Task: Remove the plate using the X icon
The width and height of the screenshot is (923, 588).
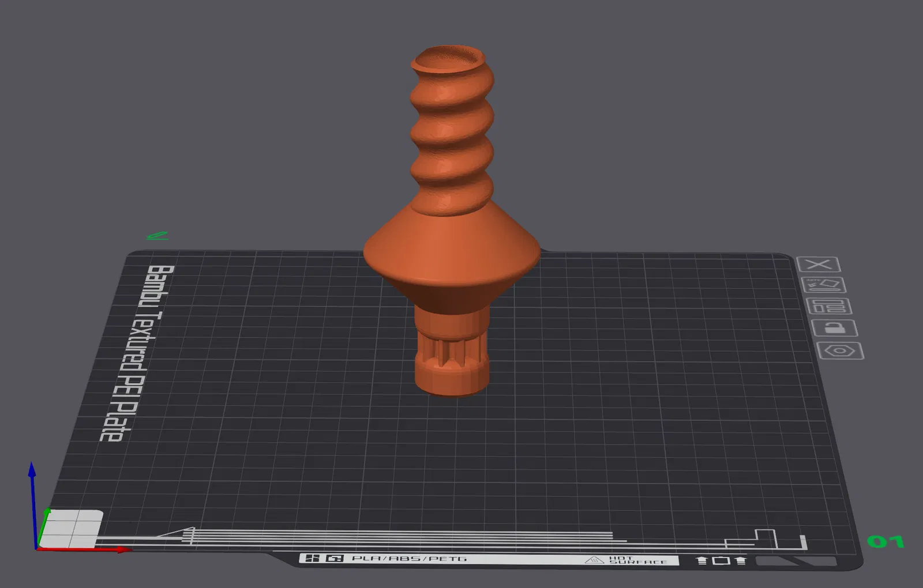Action: coord(818,265)
